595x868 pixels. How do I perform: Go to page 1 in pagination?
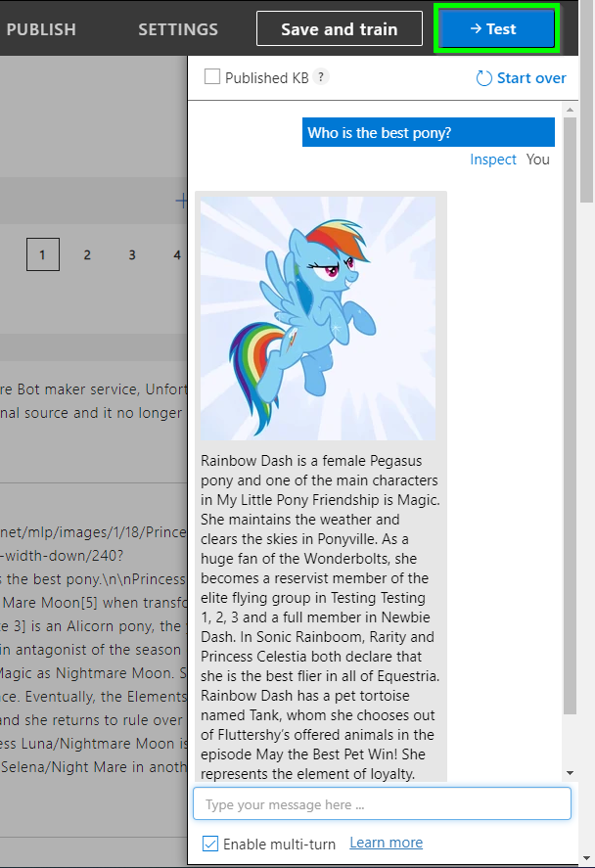[x=43, y=254]
